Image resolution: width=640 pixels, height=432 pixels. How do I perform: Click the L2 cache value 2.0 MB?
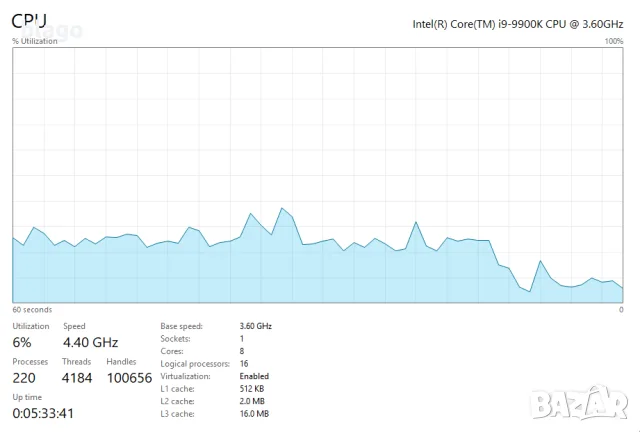tap(252, 401)
